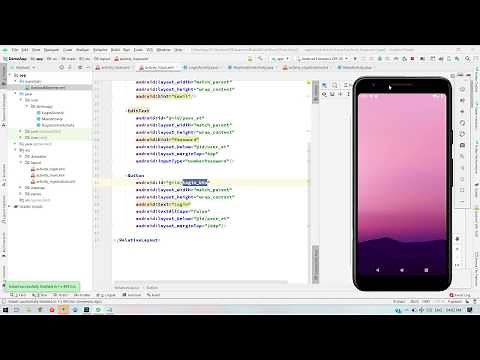Open the target device selector dropdown
Viewport: 480px width, 360px height.
(322, 59)
